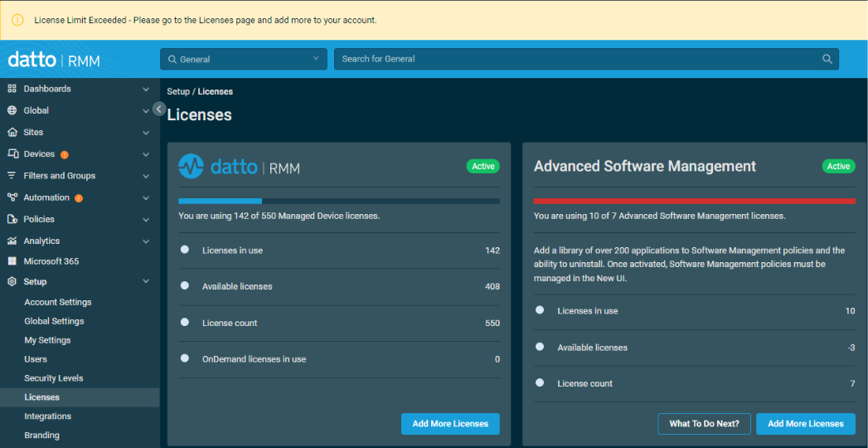868x448 pixels.
Task: Click red Advanced Software Management usage bar
Action: point(694,201)
